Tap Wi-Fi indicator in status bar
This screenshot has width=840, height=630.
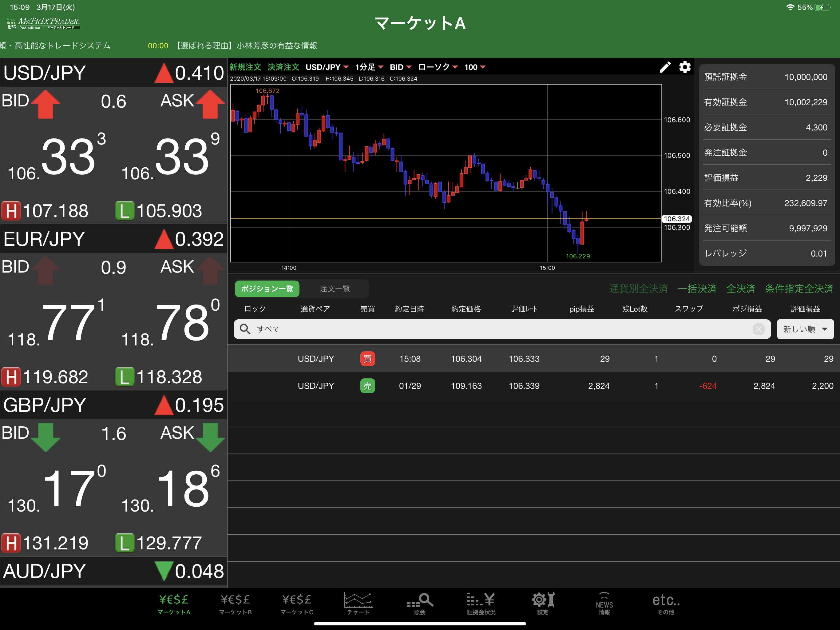coord(790,7)
